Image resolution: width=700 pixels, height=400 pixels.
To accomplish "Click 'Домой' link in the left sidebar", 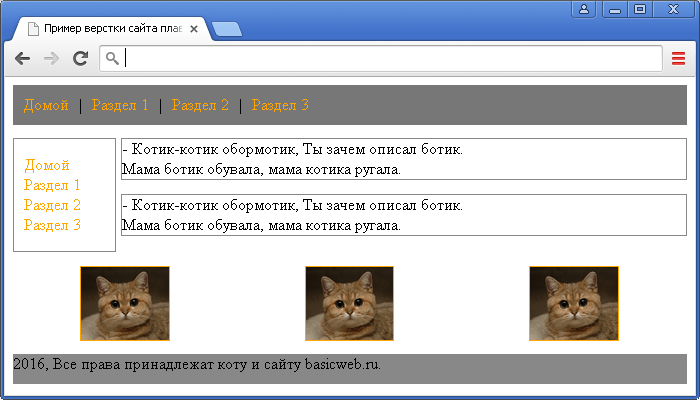I will tap(47, 165).
